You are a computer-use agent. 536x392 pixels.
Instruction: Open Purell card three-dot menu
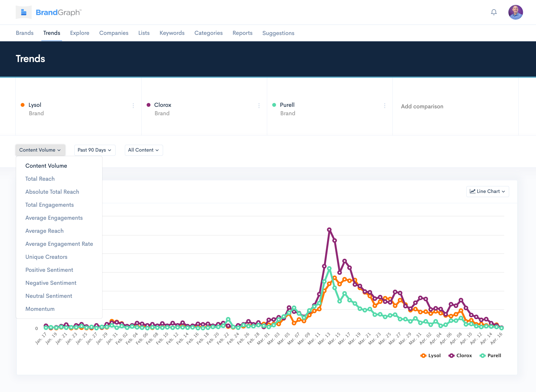(384, 106)
